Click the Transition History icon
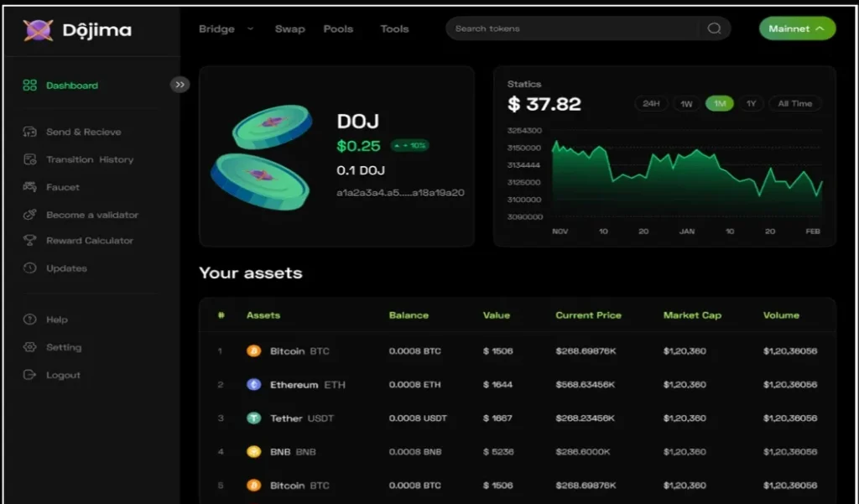Viewport: 859px width, 504px height. 29,159
